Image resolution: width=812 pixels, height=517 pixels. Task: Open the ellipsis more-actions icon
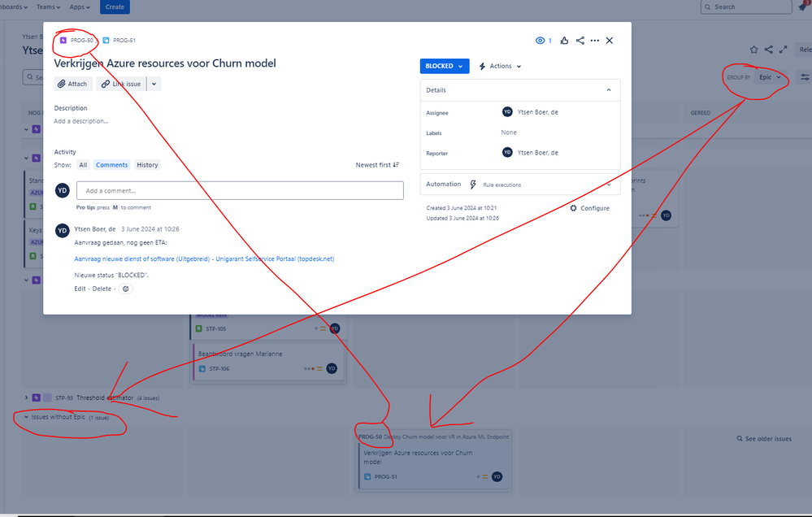[594, 40]
